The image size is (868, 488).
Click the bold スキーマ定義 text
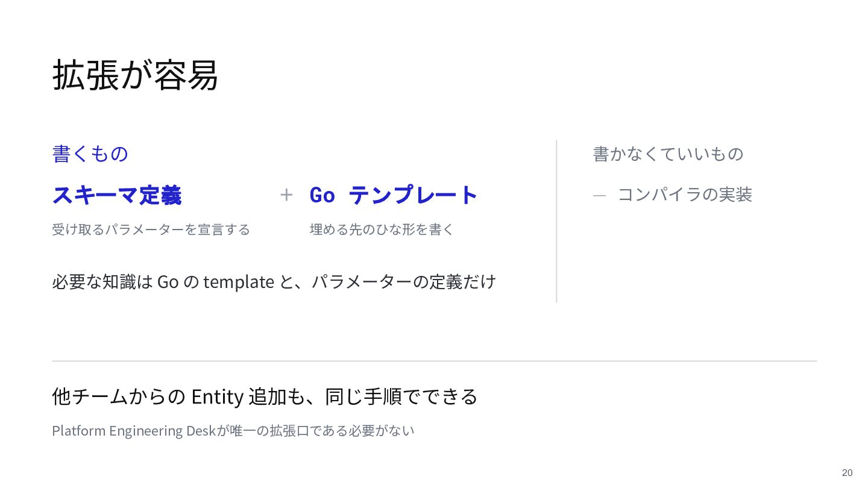click(x=117, y=195)
